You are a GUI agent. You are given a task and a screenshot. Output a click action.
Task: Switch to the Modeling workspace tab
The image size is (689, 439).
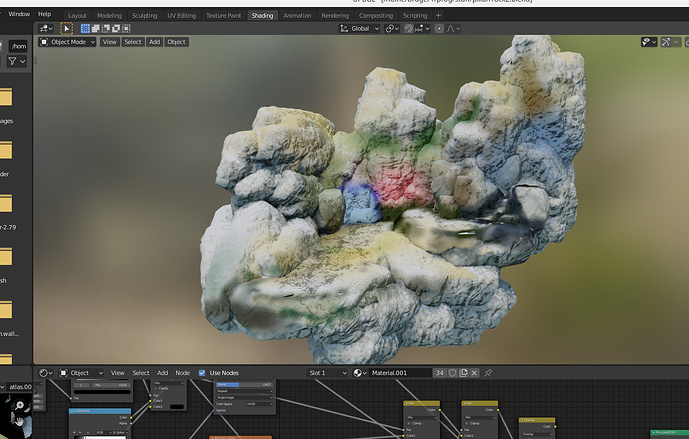point(109,15)
